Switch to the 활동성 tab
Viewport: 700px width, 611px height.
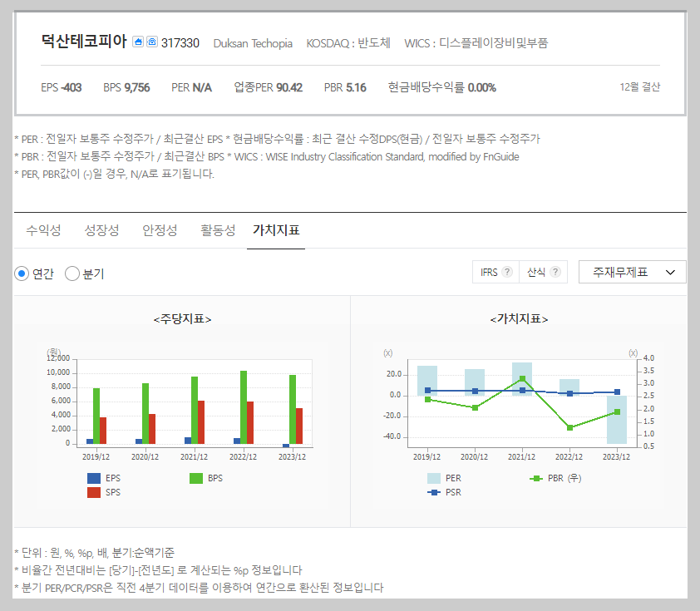click(x=218, y=230)
